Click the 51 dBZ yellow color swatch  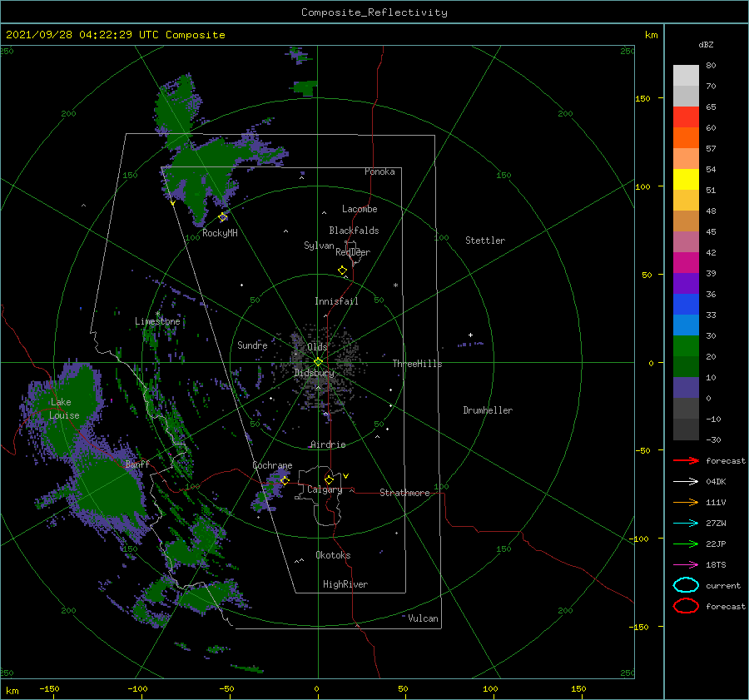tap(686, 179)
